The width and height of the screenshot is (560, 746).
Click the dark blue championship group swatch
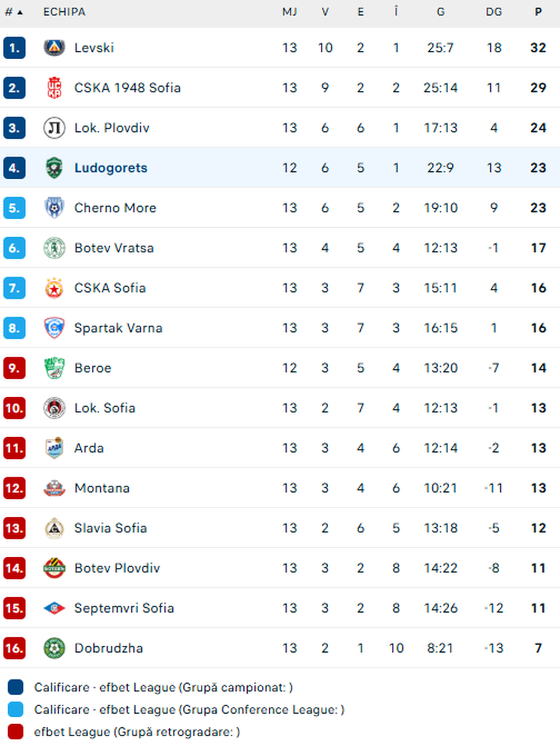coord(16,687)
